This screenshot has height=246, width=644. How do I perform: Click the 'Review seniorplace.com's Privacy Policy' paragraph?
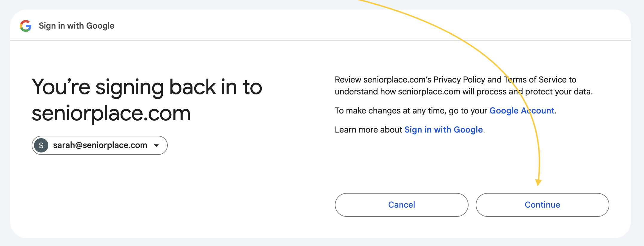point(464,85)
